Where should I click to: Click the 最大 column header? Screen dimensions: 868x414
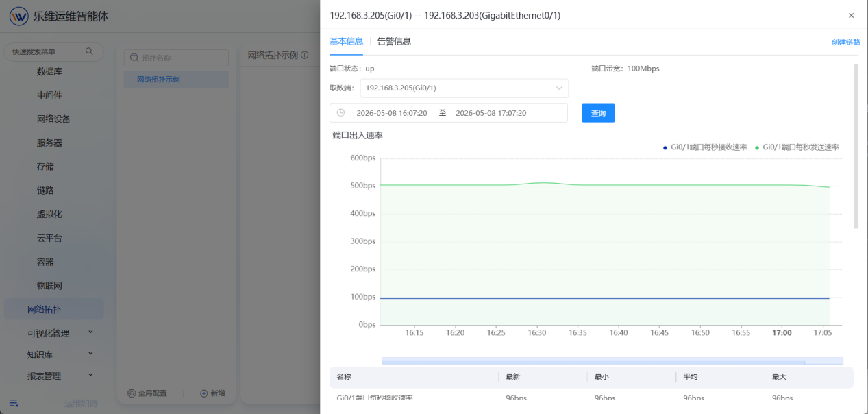[x=780, y=377]
